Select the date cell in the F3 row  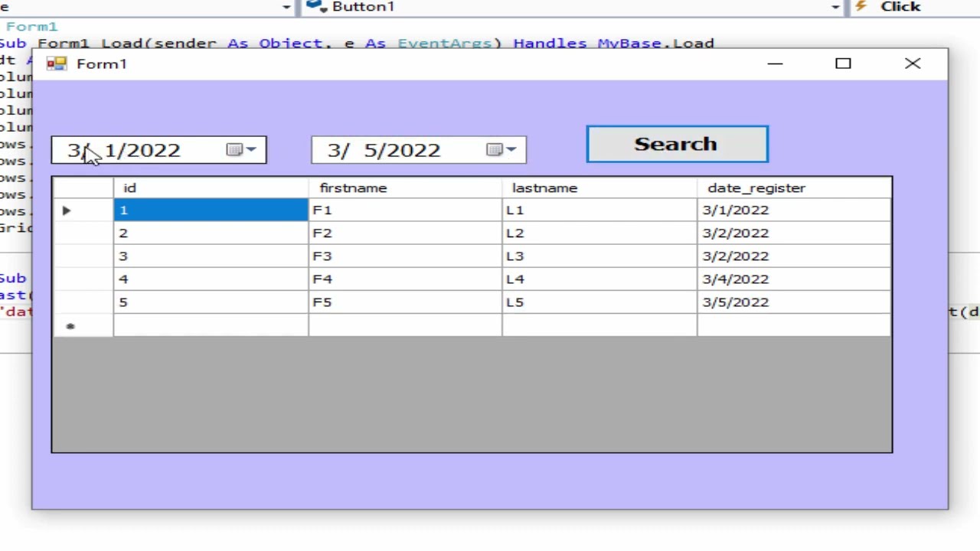pyautogui.click(x=794, y=256)
